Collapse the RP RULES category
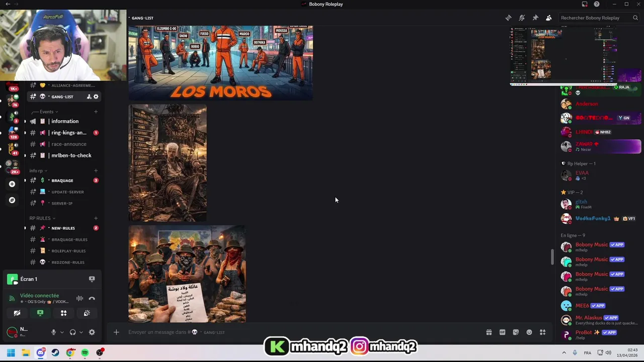The height and width of the screenshot is (362, 644). click(42, 218)
